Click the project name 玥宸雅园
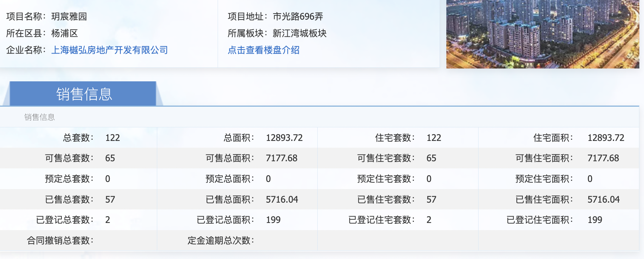The image size is (644, 259). (x=69, y=16)
